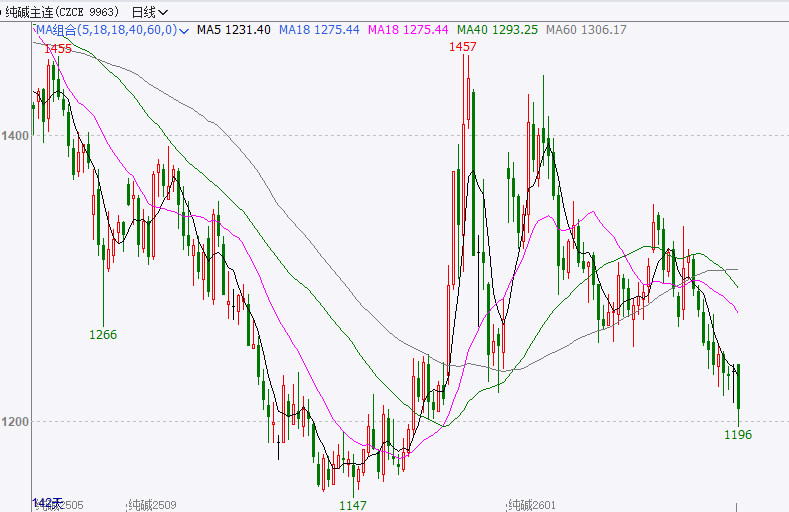This screenshot has height=512, width=789.
Task: Click the magenta MA18 1275.44 legend
Action: pyautogui.click(x=409, y=30)
